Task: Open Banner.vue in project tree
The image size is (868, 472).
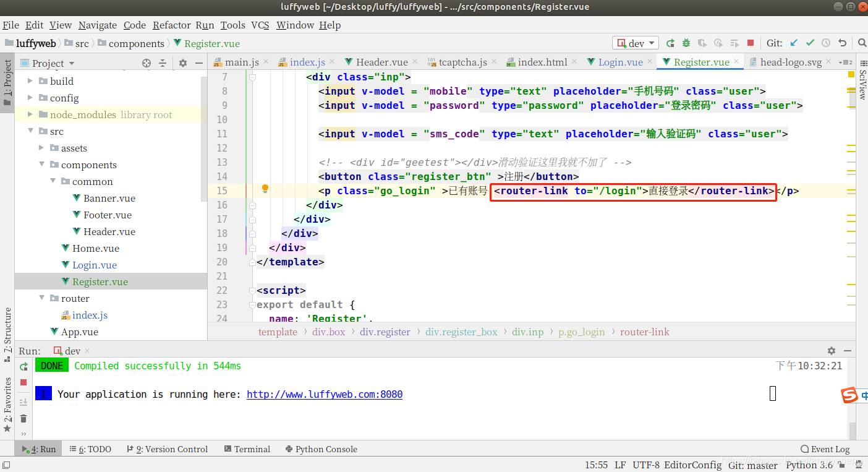Action: pos(109,198)
